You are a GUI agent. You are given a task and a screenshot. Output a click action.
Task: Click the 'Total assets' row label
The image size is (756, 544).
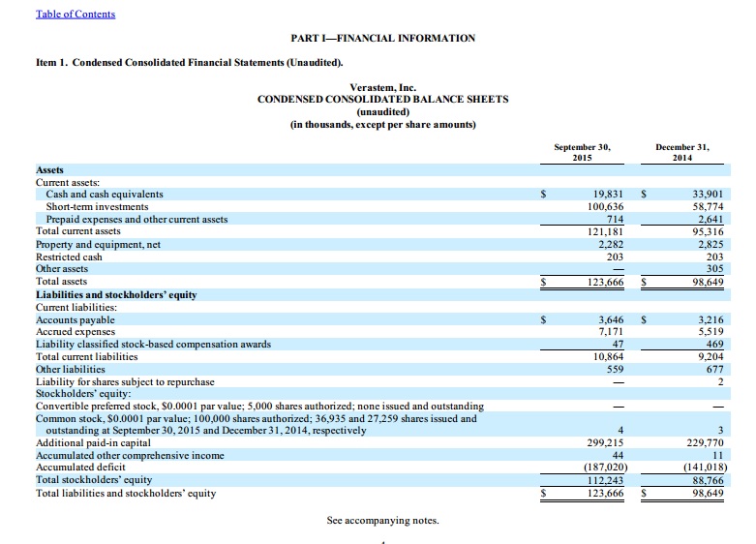[x=61, y=281]
